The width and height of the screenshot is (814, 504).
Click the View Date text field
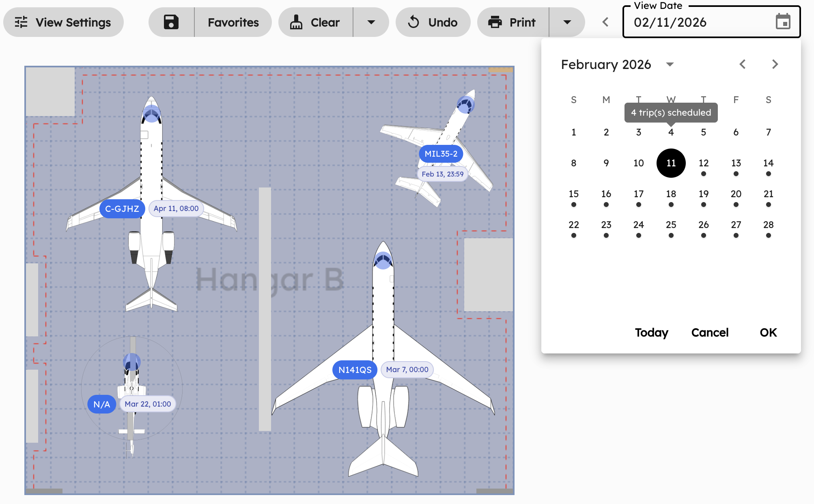click(690, 22)
